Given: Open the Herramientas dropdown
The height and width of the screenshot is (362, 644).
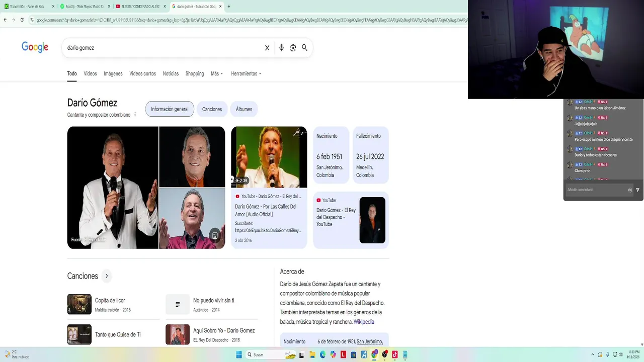Looking at the screenshot, I should [x=246, y=73].
